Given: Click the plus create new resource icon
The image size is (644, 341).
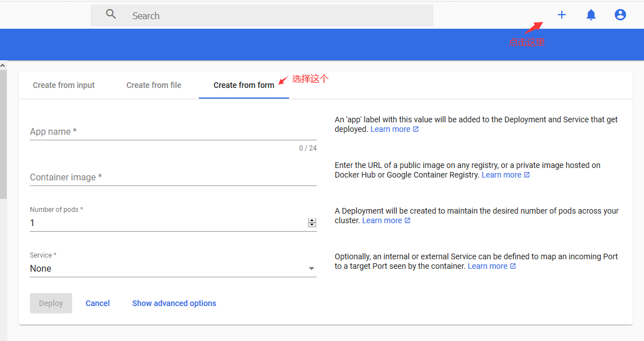Looking at the screenshot, I should click(561, 15).
